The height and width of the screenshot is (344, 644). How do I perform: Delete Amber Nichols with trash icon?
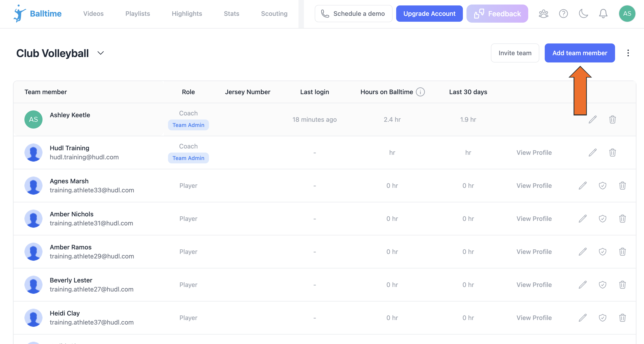[x=623, y=219]
